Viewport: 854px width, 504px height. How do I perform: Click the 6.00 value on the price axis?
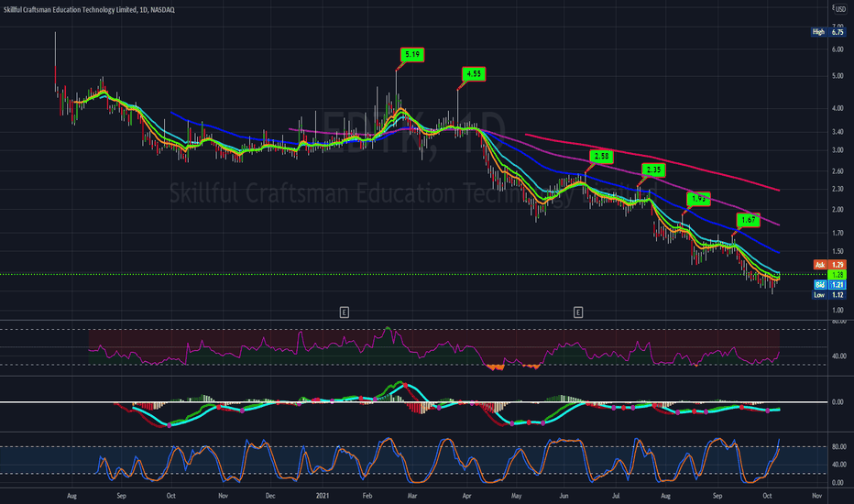[x=838, y=49]
